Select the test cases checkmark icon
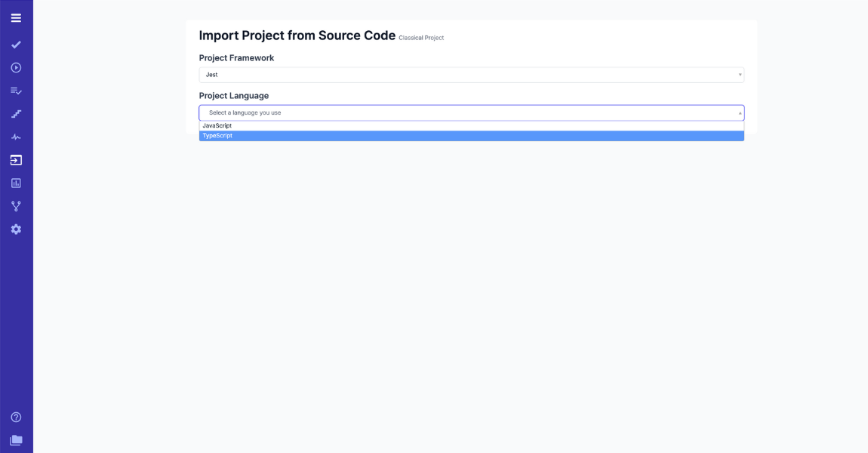 (16, 45)
